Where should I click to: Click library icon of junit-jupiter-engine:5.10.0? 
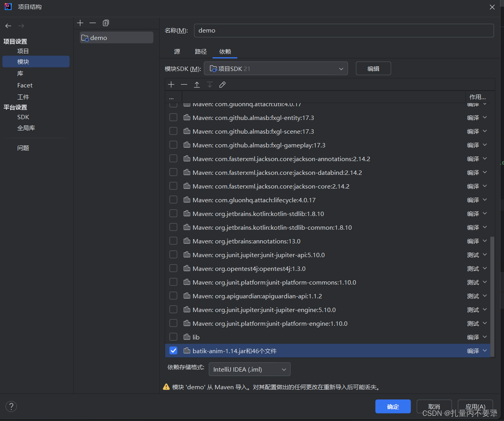click(187, 310)
